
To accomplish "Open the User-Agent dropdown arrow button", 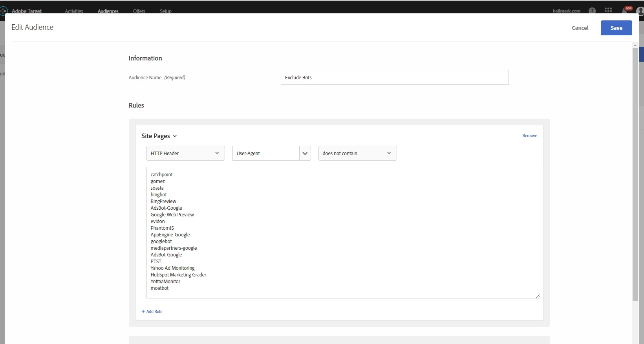I will 305,153.
